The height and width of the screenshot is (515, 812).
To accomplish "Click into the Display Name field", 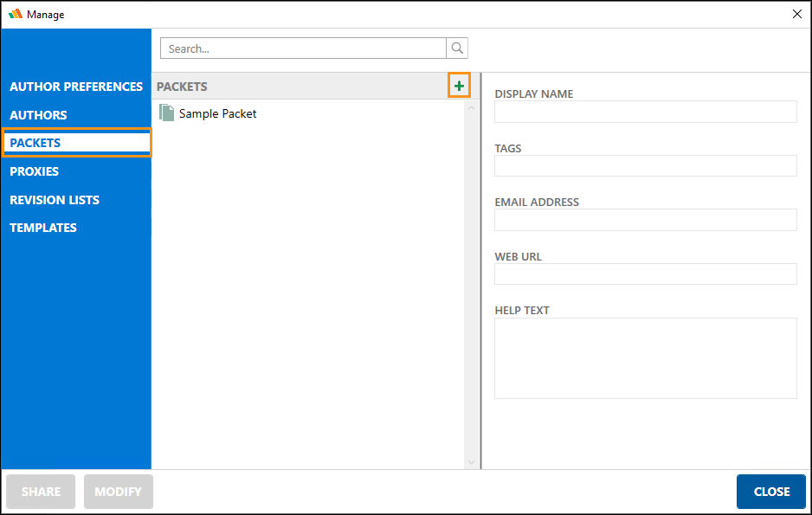I will (x=645, y=112).
